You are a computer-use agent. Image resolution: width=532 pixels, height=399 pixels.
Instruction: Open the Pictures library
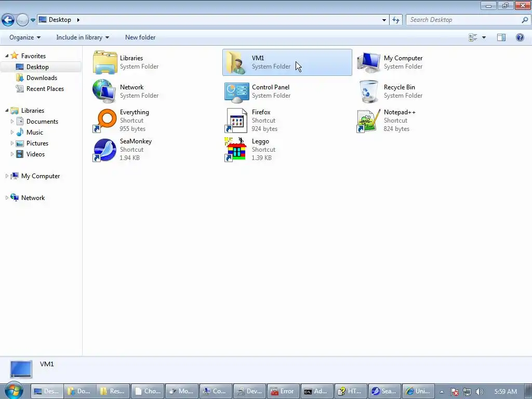pos(37,143)
